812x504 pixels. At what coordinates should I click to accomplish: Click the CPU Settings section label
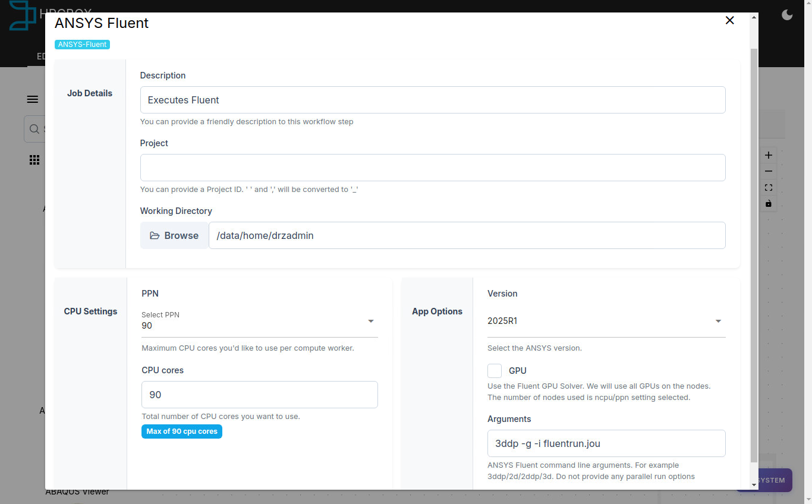(90, 311)
